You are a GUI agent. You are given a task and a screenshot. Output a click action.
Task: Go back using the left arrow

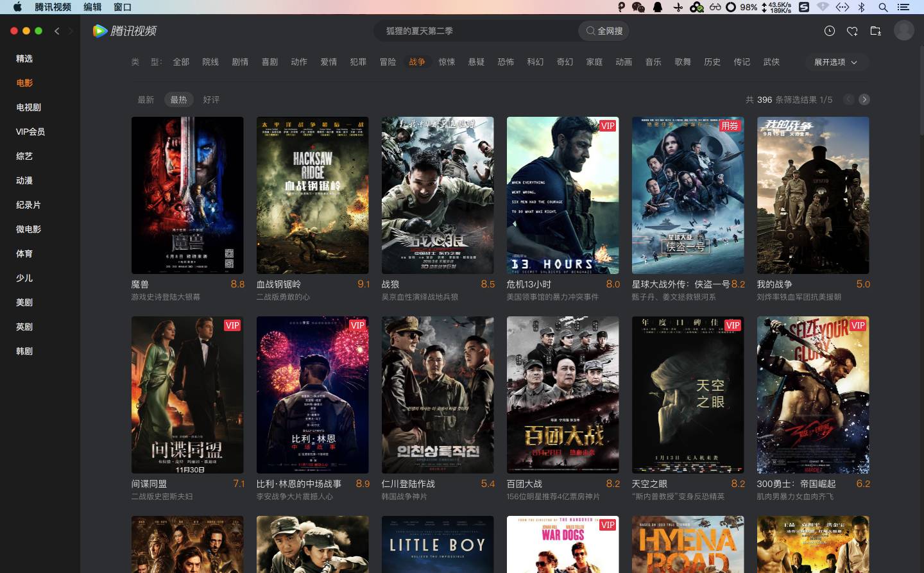click(x=57, y=31)
